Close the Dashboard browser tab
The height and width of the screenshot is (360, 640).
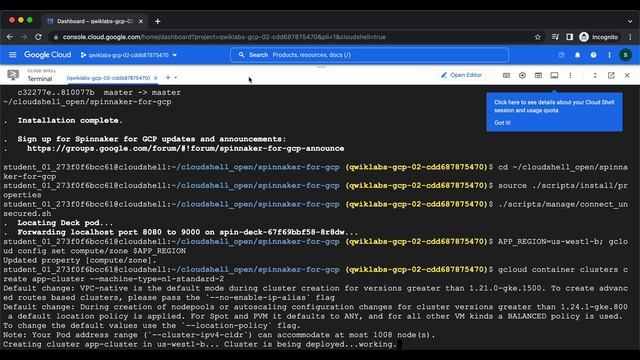141,21
